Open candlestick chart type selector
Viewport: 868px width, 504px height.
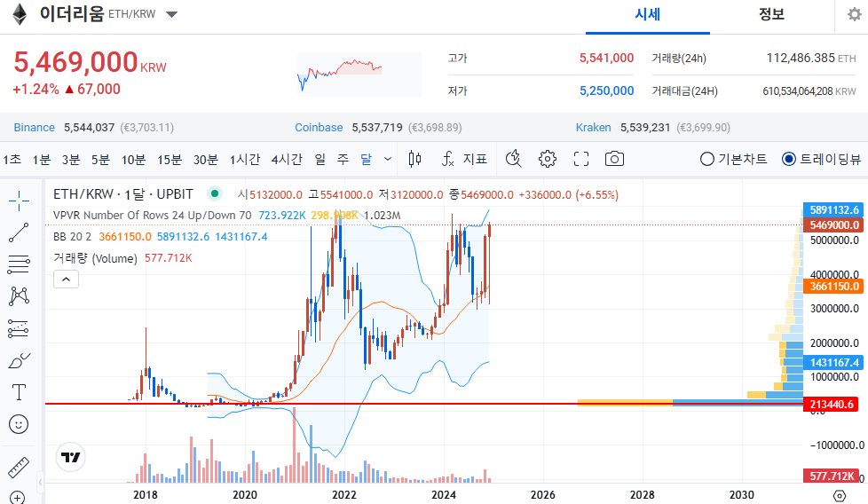click(x=414, y=160)
